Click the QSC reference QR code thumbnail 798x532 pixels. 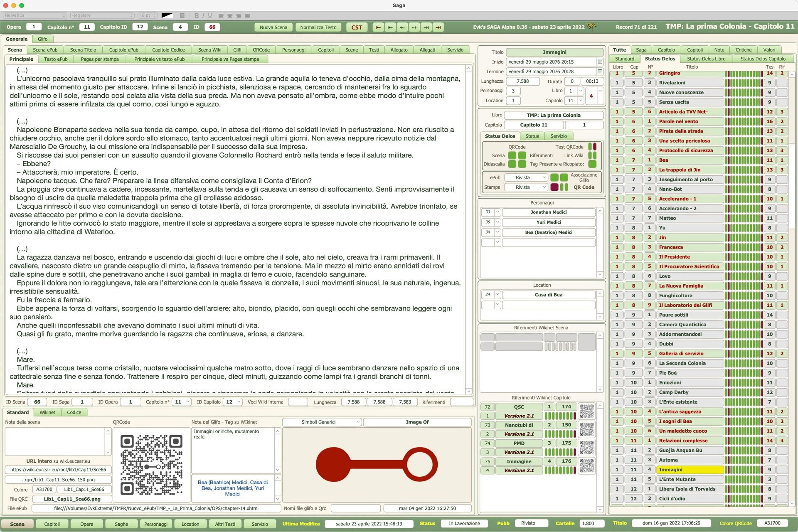[x=586, y=411]
